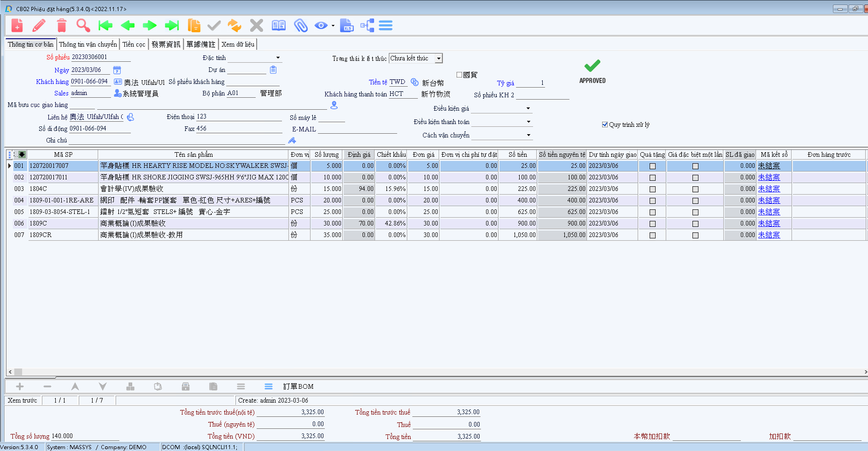Click the gray checkmark approve icon
868x451 pixels.
click(x=214, y=25)
